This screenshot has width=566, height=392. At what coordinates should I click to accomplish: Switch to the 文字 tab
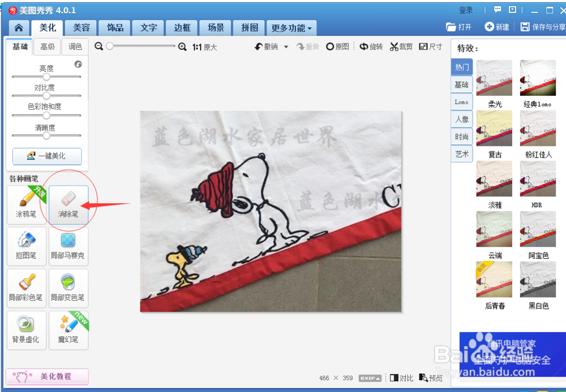[149, 28]
